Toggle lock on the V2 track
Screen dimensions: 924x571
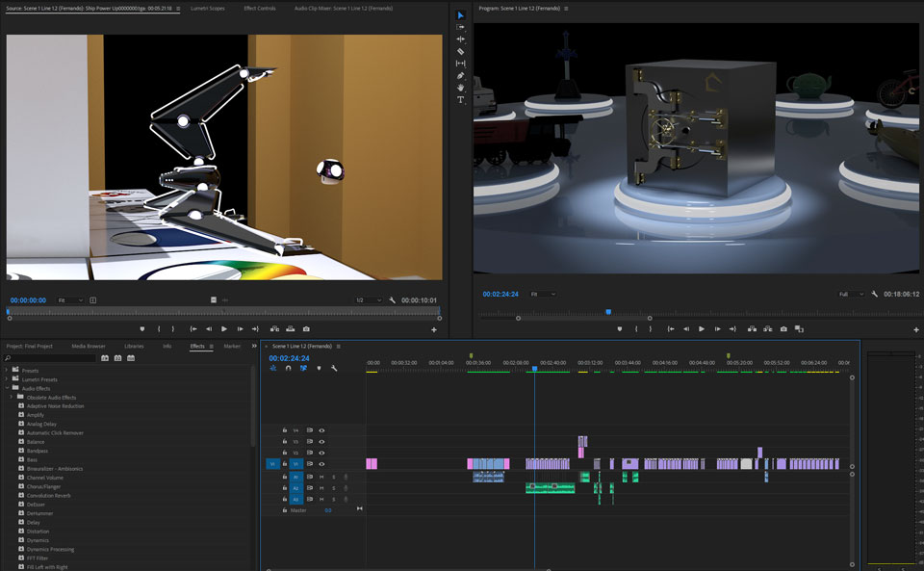pos(284,453)
